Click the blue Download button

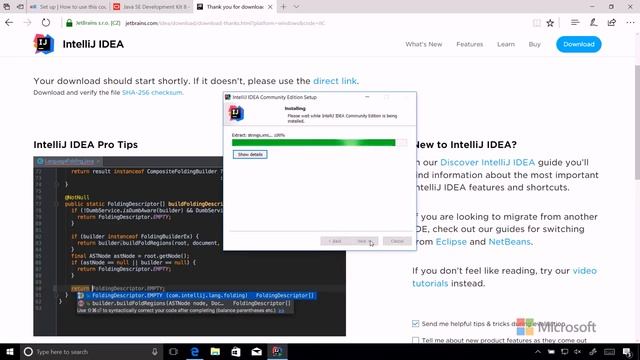[578, 44]
